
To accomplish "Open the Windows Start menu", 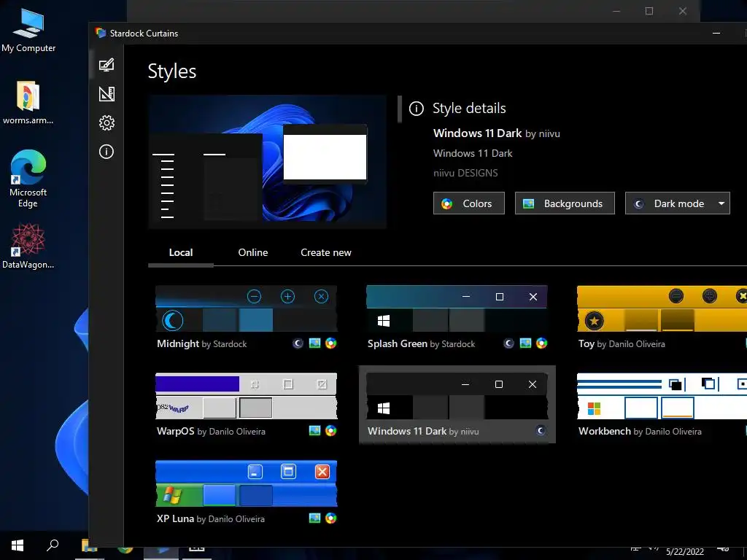I will pyautogui.click(x=18, y=545).
